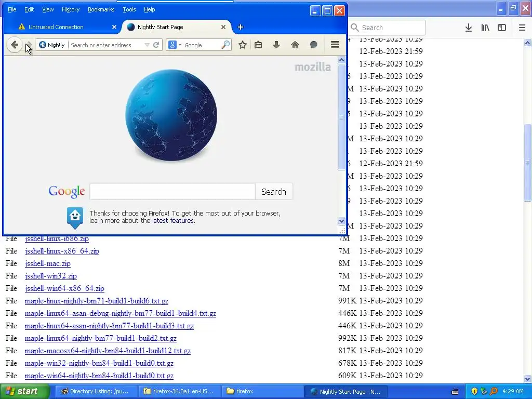The image size is (532, 399).
Task: Open the jsshell-mac.zip link
Action: point(47,263)
